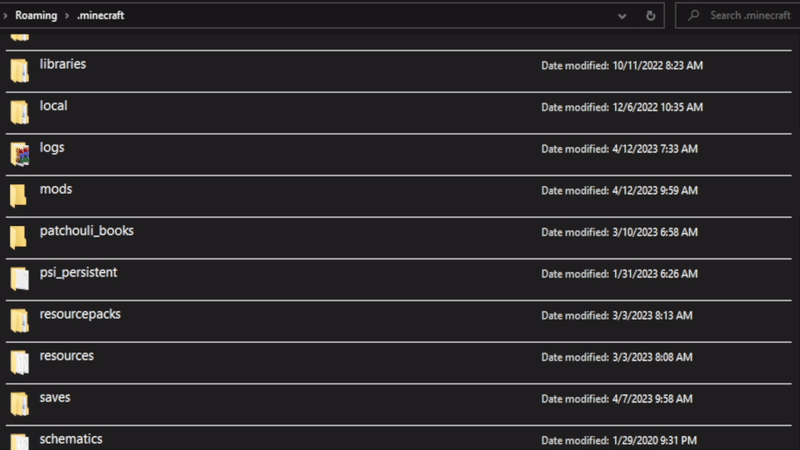Click the saves folder icon
The height and width of the screenshot is (450, 800).
tap(19, 403)
